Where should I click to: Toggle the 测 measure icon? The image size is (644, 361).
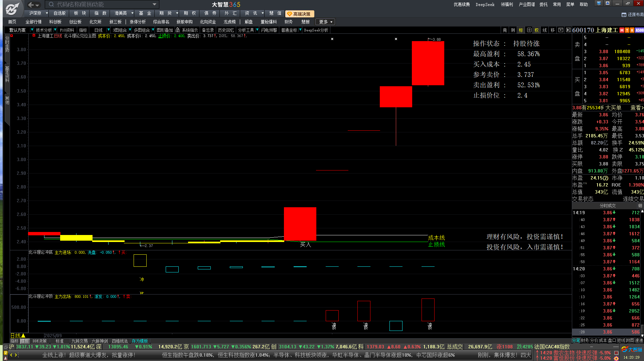513,30
